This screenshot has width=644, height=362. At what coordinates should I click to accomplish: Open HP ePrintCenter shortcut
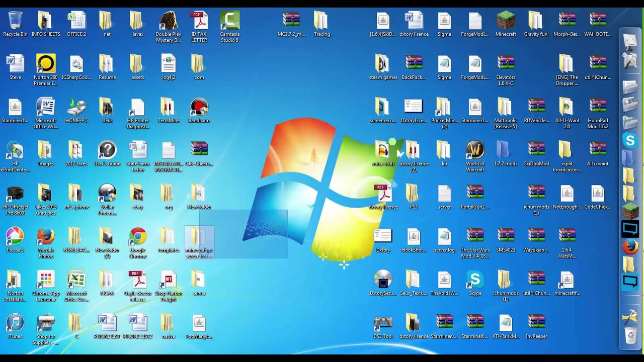pyautogui.click(x=15, y=156)
